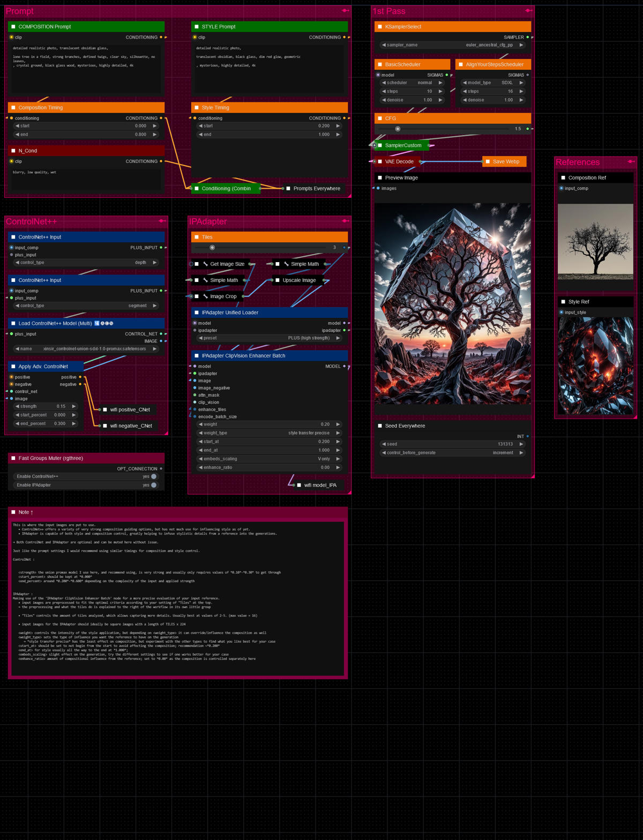Click the collapse square on KSamplerSelect title
Image resolution: width=643 pixels, height=840 pixels.
point(380,26)
